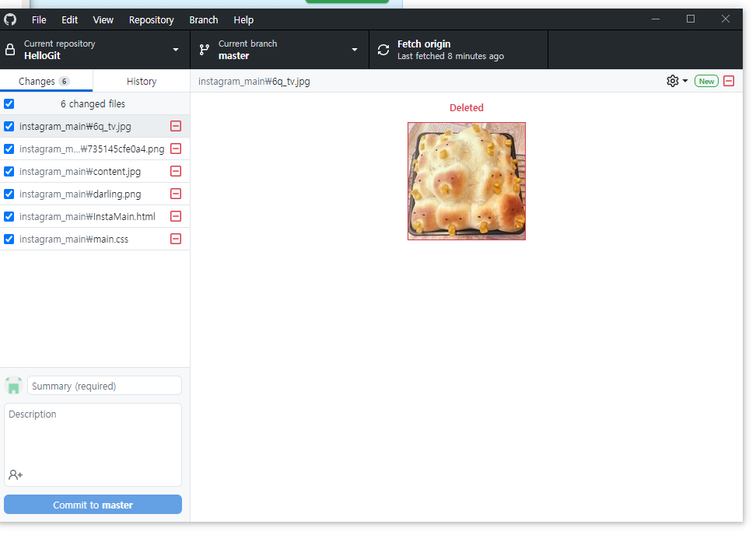Expand the Current repository dropdown arrow
This screenshot has width=756, height=535.
click(x=176, y=50)
